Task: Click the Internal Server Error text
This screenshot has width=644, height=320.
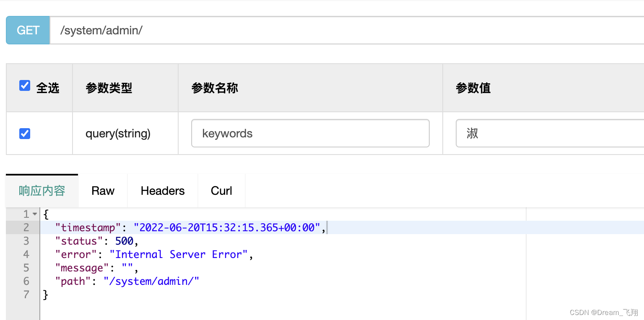Action: (x=180, y=254)
